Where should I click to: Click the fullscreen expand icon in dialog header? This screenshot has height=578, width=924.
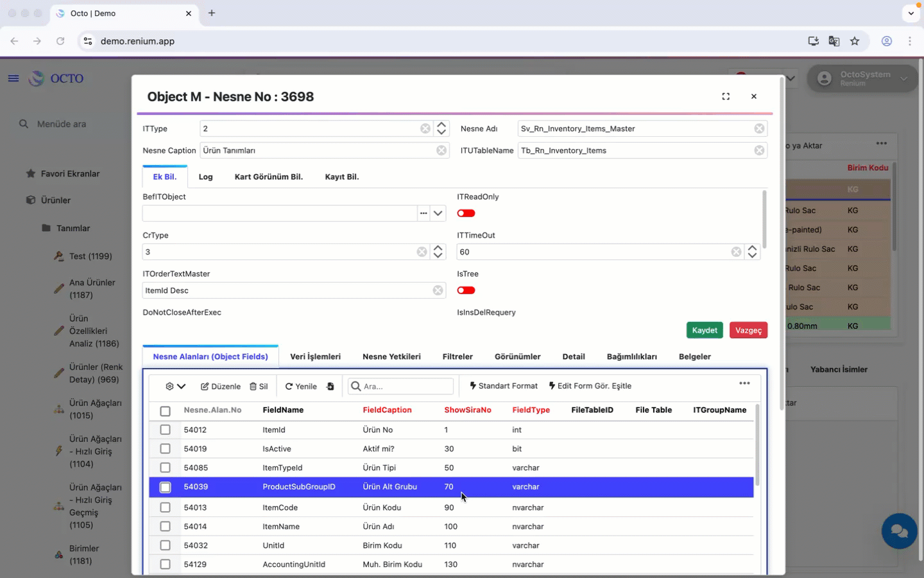coord(726,96)
